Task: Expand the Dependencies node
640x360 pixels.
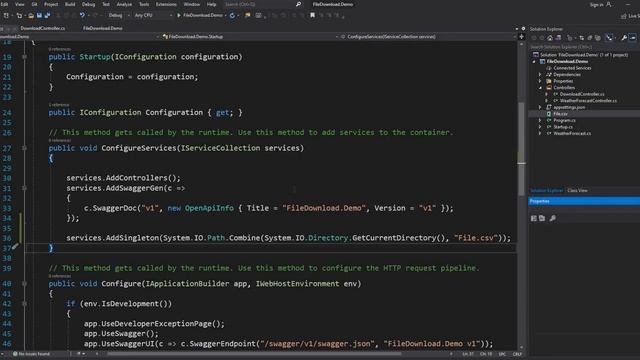Action: (540, 75)
